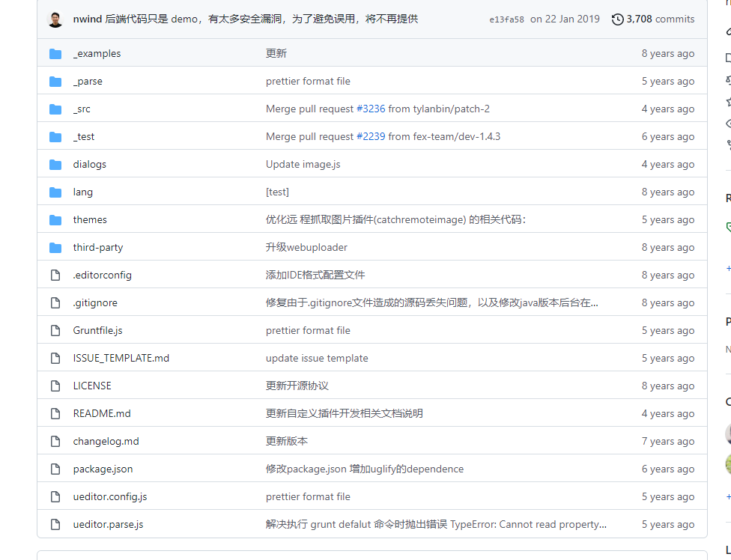Image resolution: width=731 pixels, height=560 pixels.
Task: Click the commit author avatar
Action: point(55,19)
